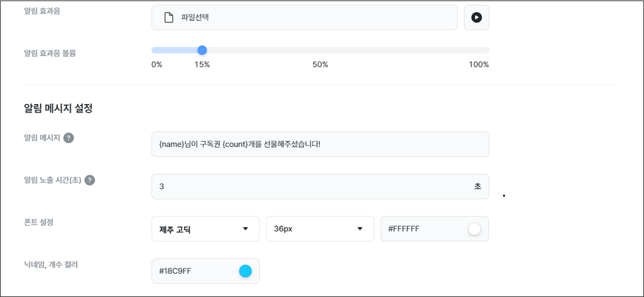Screen dimensions: 644x297
Task: Open help tooltip next to 알림 노출 시간(초)
Action: coord(90,180)
